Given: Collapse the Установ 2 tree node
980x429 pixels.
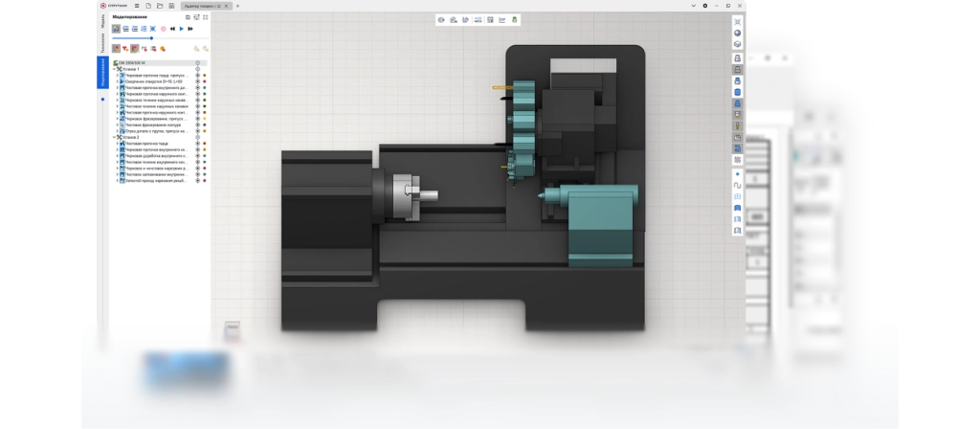Looking at the screenshot, I should 114,137.
